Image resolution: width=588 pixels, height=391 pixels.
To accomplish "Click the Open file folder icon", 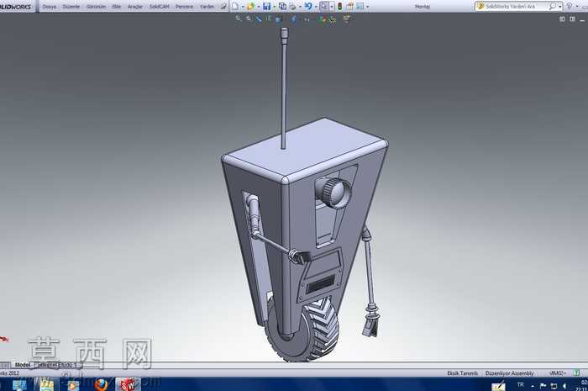I will click(x=250, y=7).
